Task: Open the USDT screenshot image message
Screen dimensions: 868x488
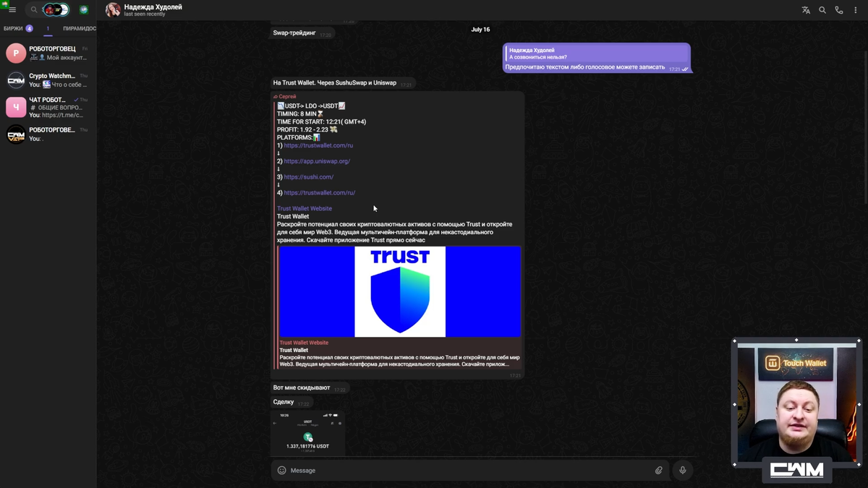Action: coord(308,433)
